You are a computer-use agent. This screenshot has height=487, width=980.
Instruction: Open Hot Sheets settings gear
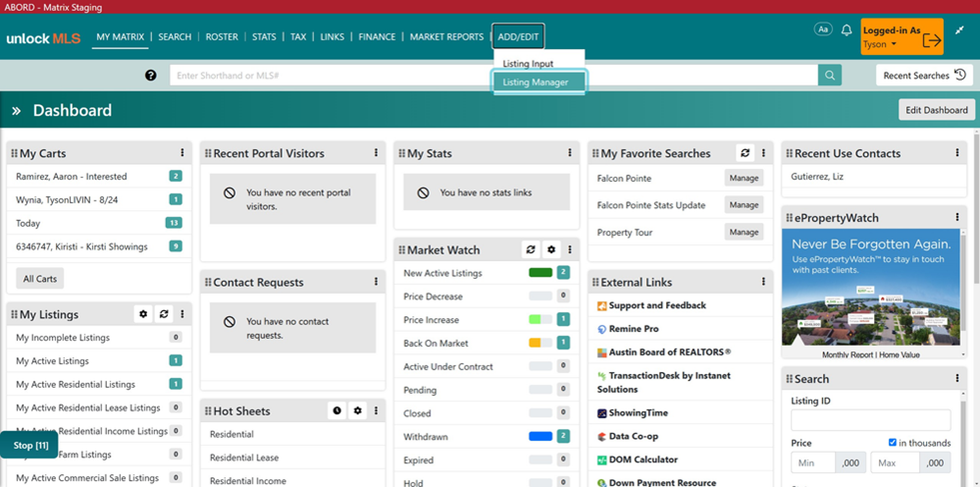[x=358, y=411]
